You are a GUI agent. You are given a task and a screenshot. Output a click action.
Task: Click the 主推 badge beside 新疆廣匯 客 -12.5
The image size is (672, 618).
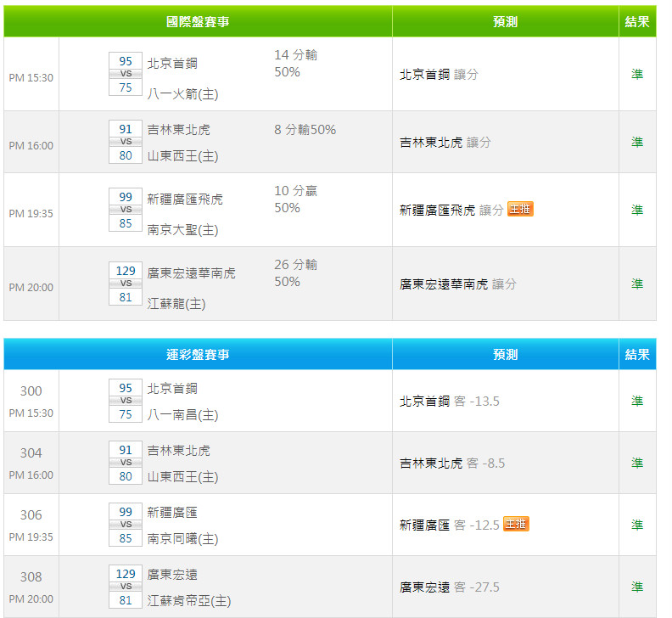[516, 524]
